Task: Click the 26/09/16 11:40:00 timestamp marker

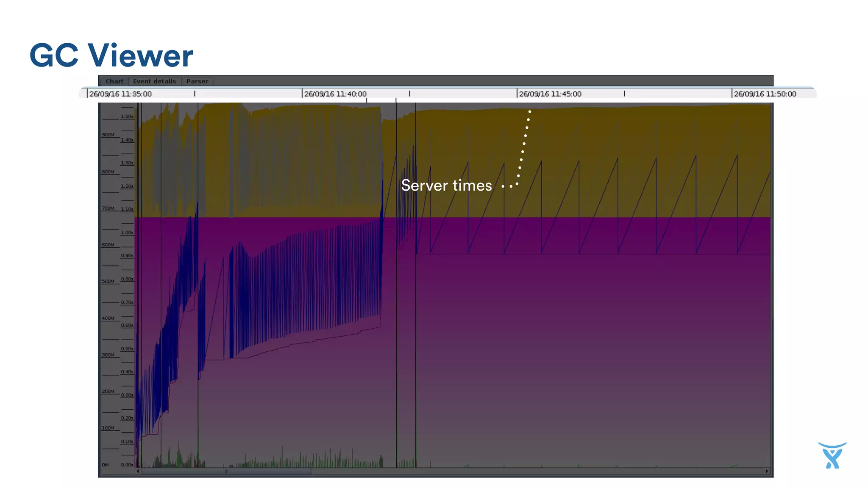Action: pos(335,94)
